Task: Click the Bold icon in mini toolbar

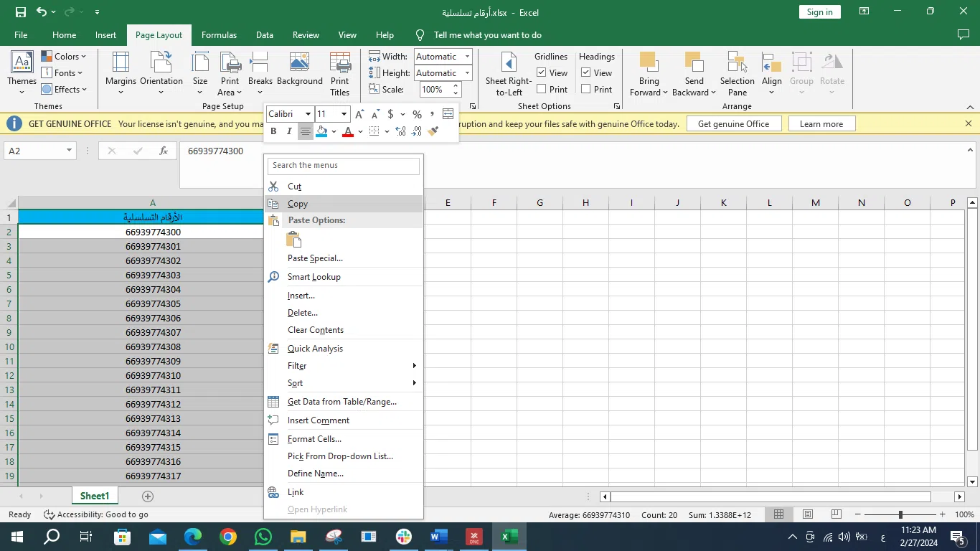Action: (x=273, y=131)
